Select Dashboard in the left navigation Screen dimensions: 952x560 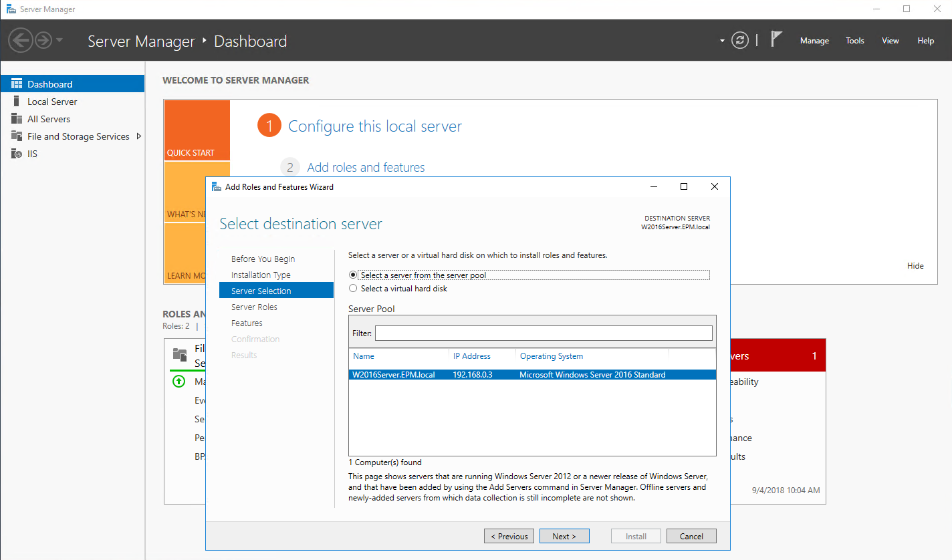click(x=72, y=84)
